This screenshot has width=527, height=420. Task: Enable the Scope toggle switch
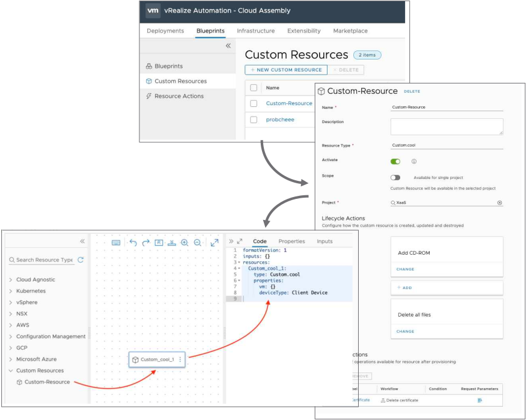(395, 177)
